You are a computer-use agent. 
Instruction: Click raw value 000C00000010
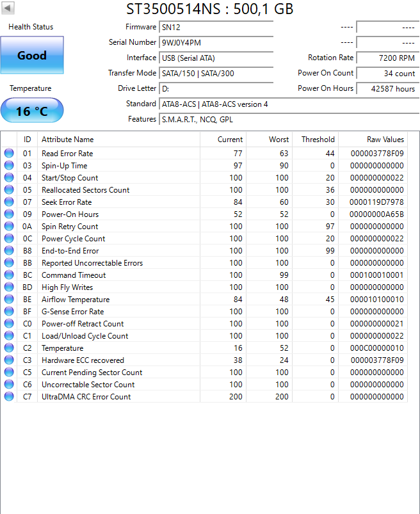(x=376, y=348)
